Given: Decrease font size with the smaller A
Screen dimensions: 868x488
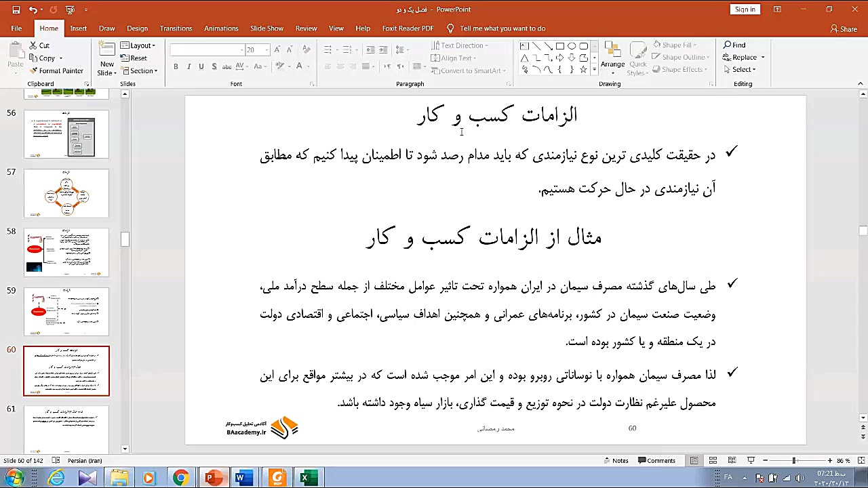Looking at the screenshot, I should pyautogui.click(x=290, y=50).
